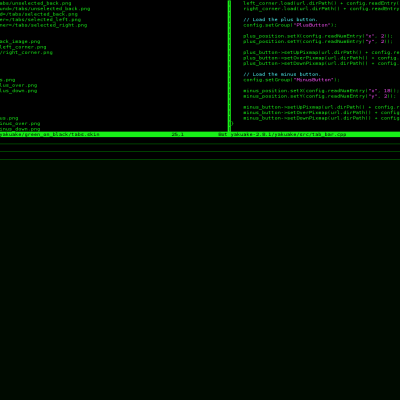Screen dimensions: 400x400
Task: Click the 'minus_position.setY' code line
Action: tap(320, 96)
